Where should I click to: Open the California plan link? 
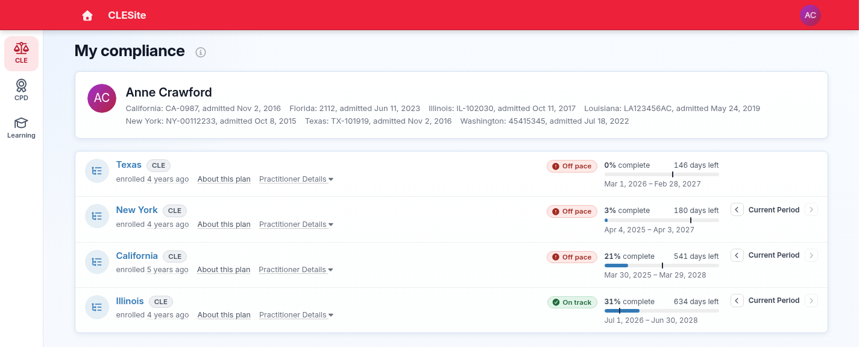[x=137, y=256]
